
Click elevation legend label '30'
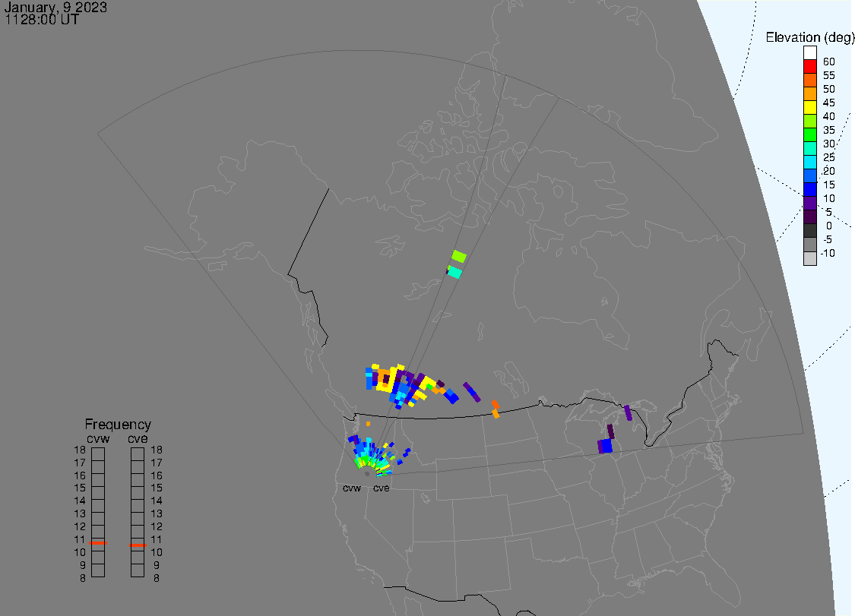click(x=829, y=144)
